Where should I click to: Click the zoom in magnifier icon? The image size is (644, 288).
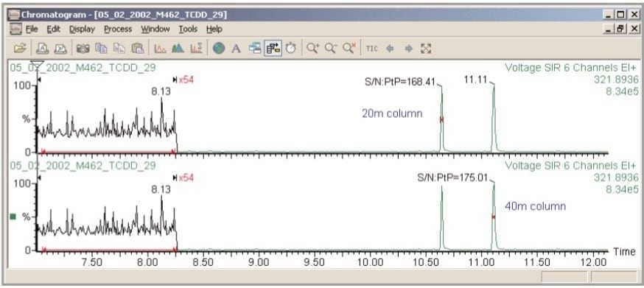pyautogui.click(x=313, y=49)
